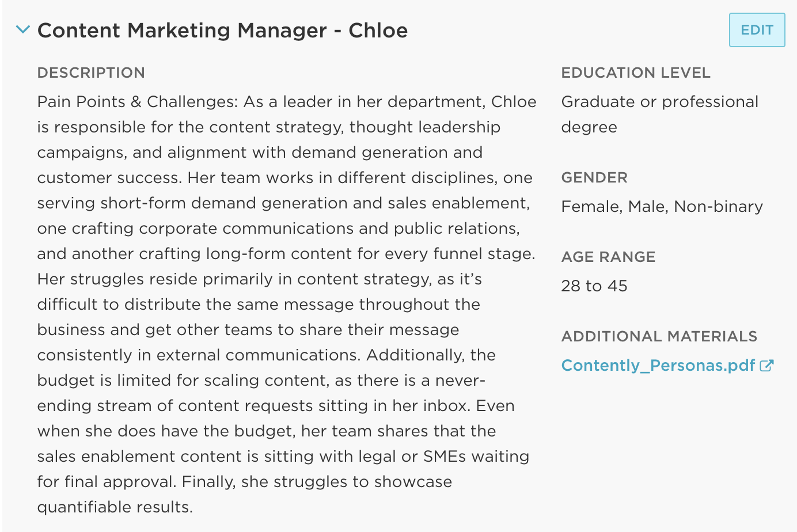Click the external link icon beside Contently_Personas.pdf

point(766,366)
